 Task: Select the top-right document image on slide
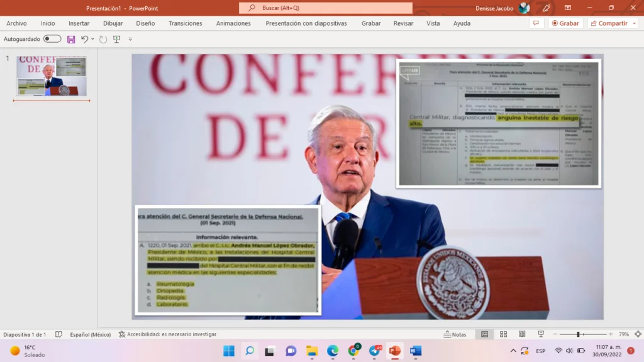pos(499,124)
